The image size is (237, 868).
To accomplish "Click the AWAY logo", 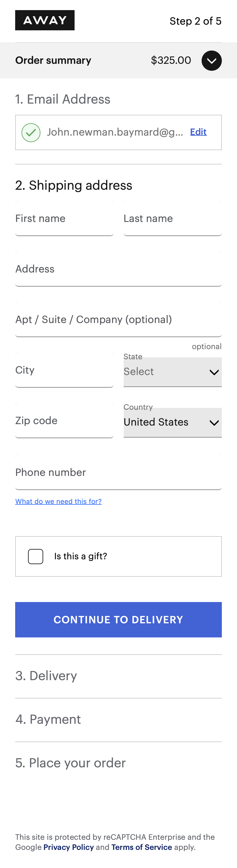I will tap(45, 20).
